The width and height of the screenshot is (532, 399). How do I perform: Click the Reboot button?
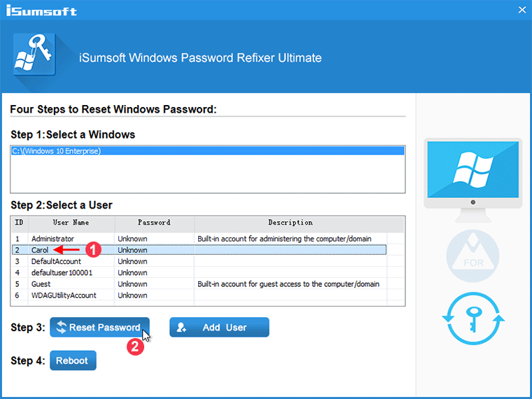point(73,360)
